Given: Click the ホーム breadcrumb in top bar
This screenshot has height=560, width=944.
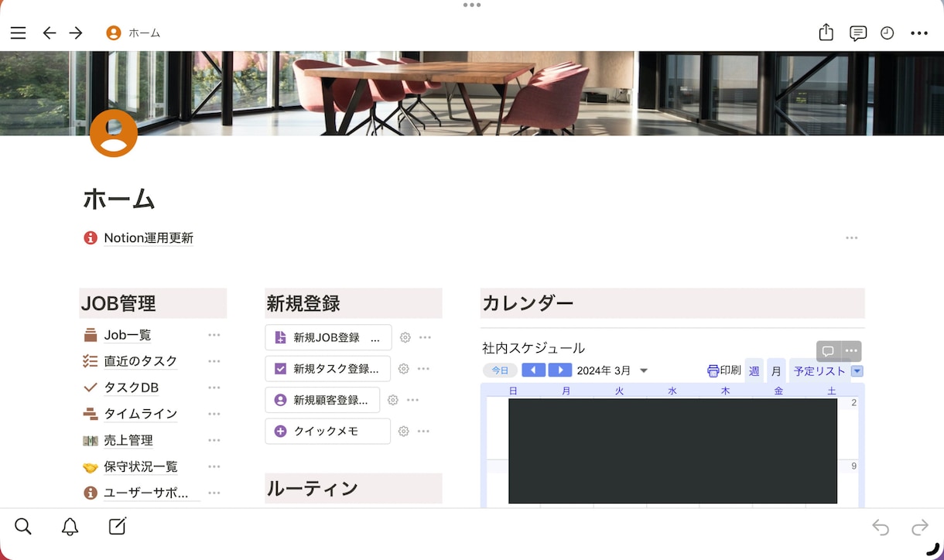Looking at the screenshot, I should [x=133, y=33].
